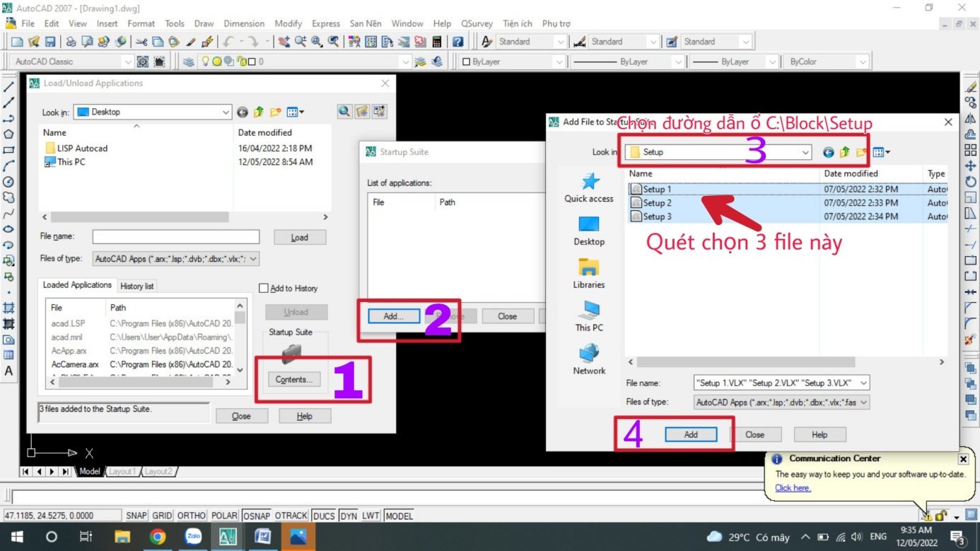Click the Help question mark toolbar icon
This screenshot has height=551, width=980.
coord(457,42)
